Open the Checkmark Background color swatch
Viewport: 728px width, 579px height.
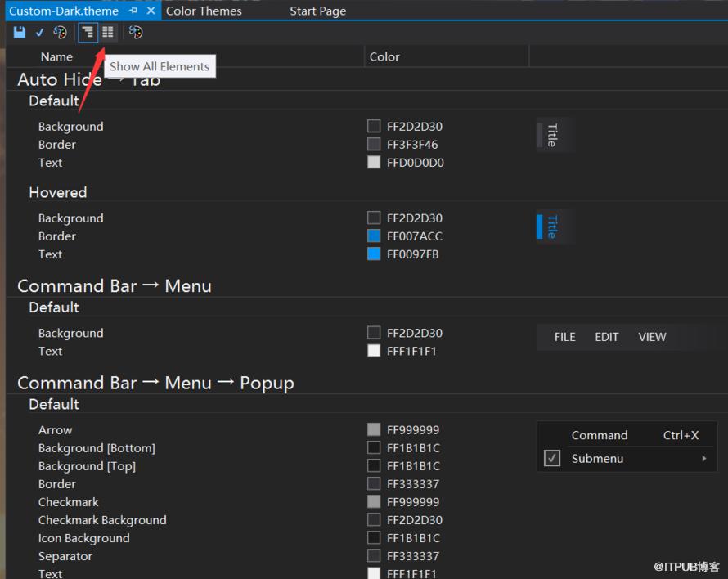pyautogui.click(x=374, y=519)
